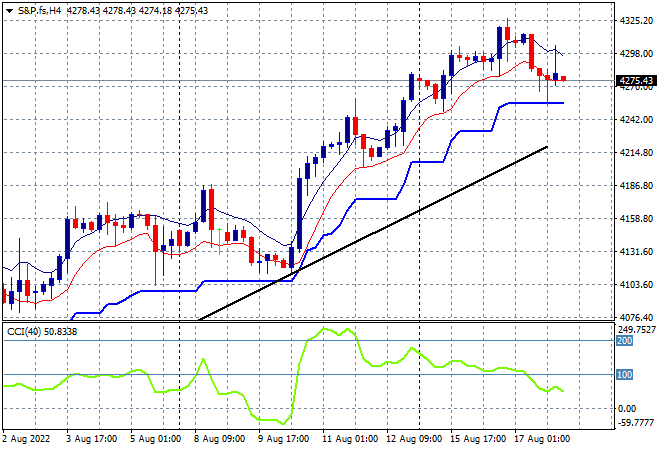Click the latest red candle at right edge
Viewport: 660px width, 450px height.
563,79
